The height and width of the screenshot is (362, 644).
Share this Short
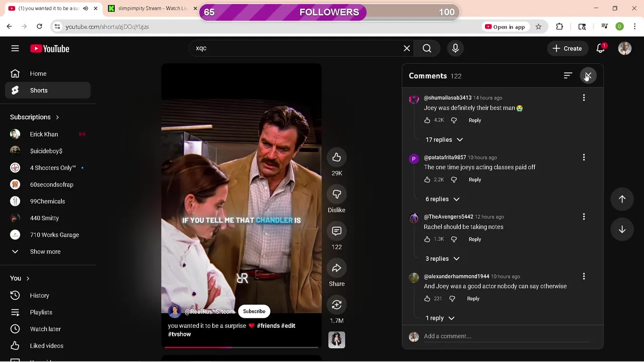(337, 268)
